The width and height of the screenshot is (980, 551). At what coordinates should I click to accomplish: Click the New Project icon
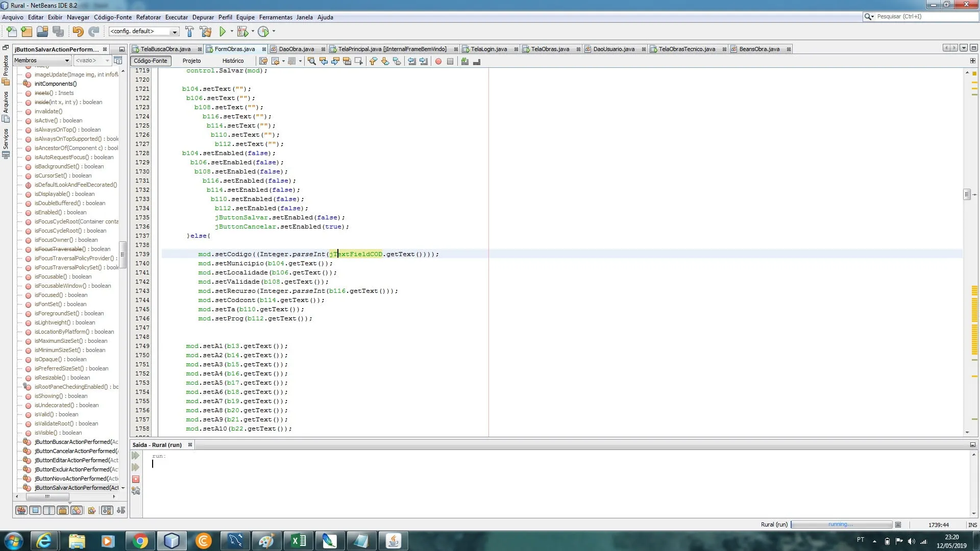click(27, 32)
